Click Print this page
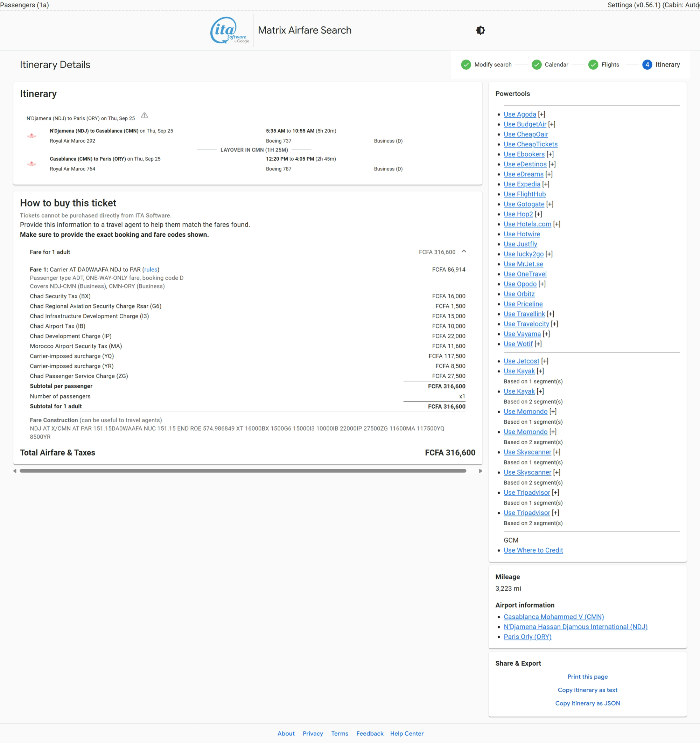Image resolution: width=700 pixels, height=743 pixels. 587,676
